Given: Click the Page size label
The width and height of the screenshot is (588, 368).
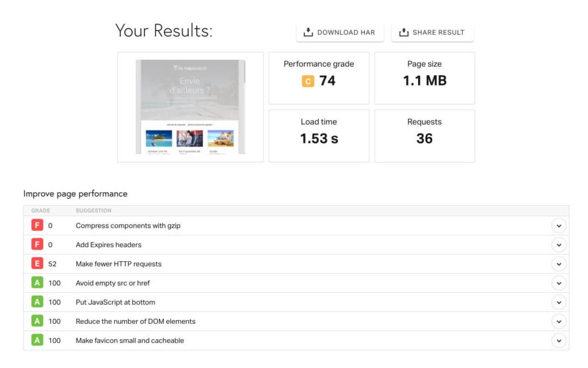Looking at the screenshot, I should pos(425,64).
